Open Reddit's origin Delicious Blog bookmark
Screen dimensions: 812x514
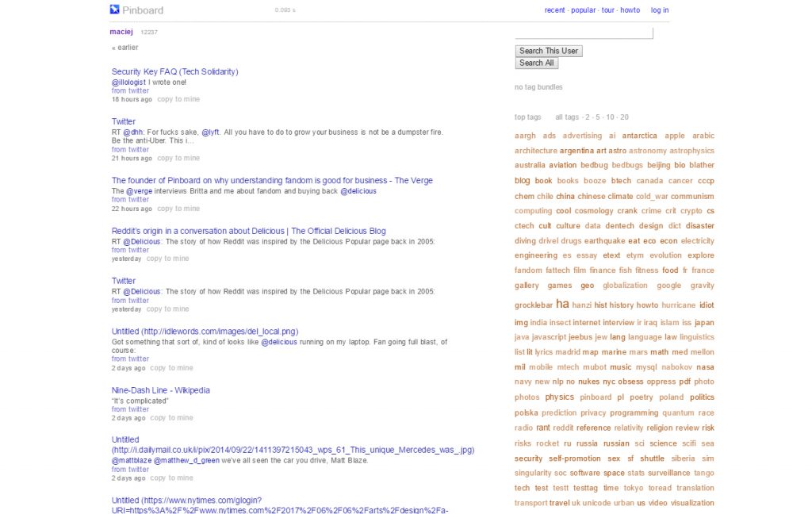pyautogui.click(x=248, y=231)
